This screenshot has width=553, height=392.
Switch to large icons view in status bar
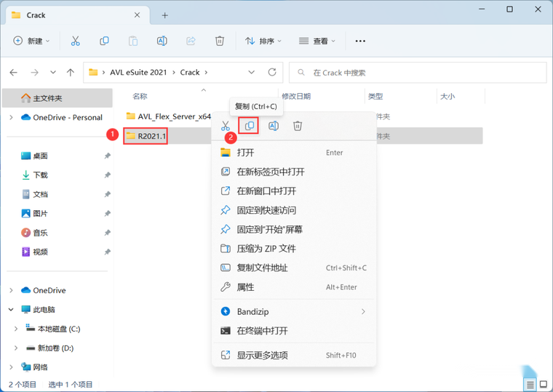click(544, 385)
